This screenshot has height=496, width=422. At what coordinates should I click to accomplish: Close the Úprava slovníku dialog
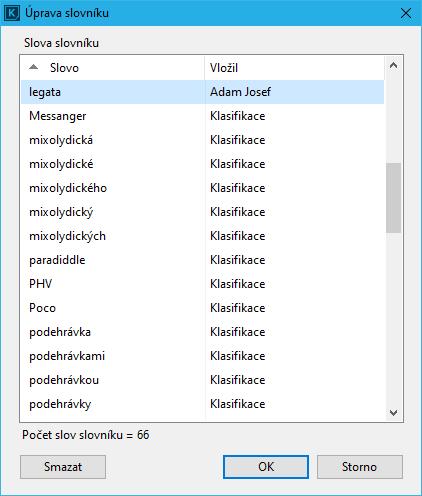[406, 13]
